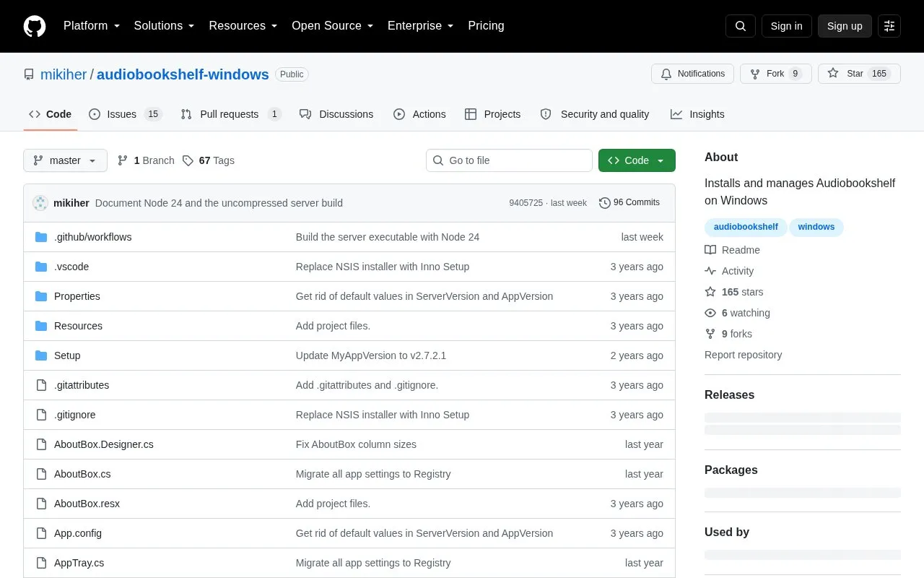924x578 pixels.
Task: Open the .vscode folder icon
Action: click(x=41, y=267)
